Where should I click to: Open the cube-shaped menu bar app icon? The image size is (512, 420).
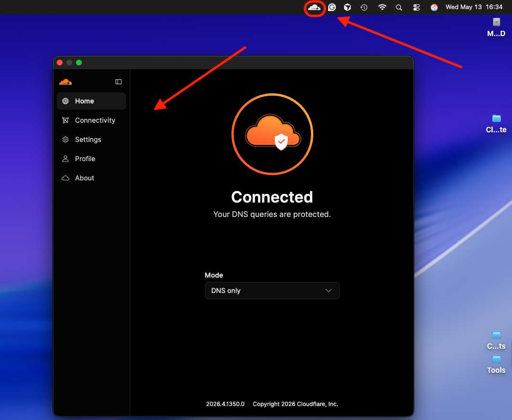coord(347,7)
